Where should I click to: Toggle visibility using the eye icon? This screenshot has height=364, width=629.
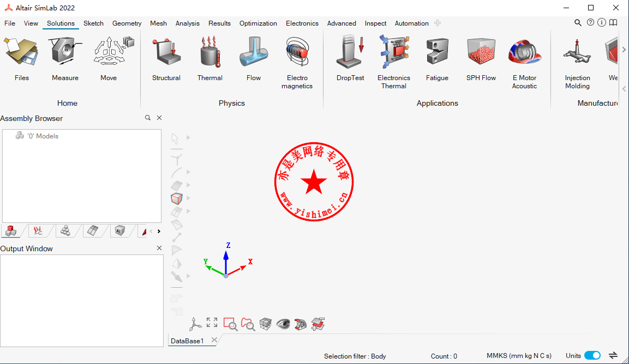(283, 324)
